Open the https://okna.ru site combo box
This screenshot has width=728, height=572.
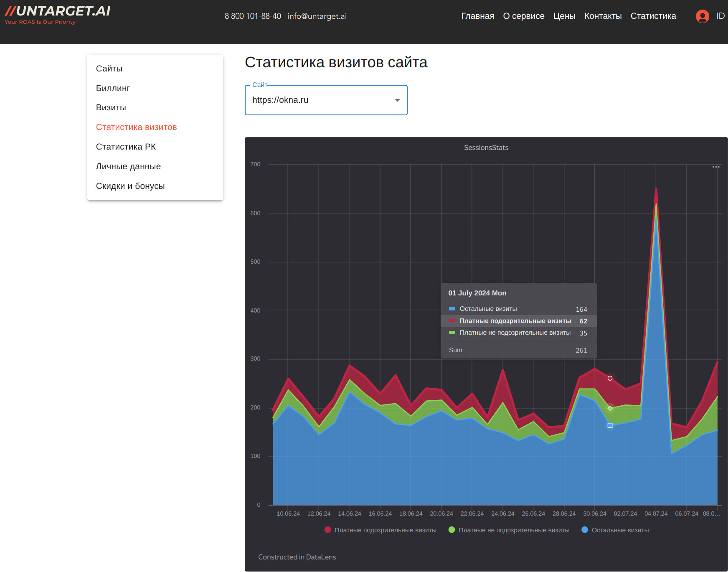pos(326,100)
